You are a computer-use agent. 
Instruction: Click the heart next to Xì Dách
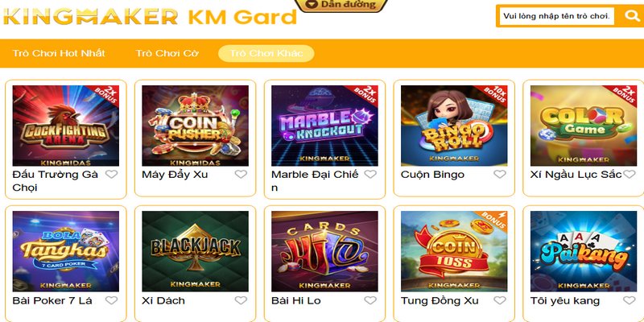241,300
